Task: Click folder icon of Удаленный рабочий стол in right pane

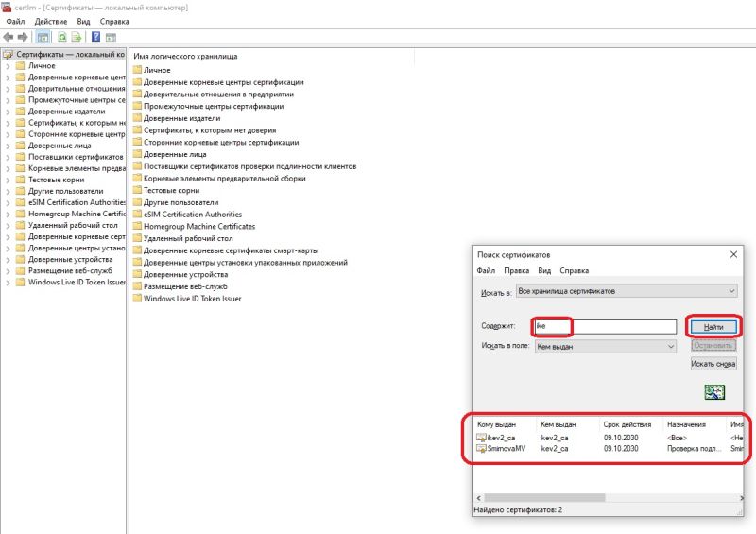Action: [137, 238]
